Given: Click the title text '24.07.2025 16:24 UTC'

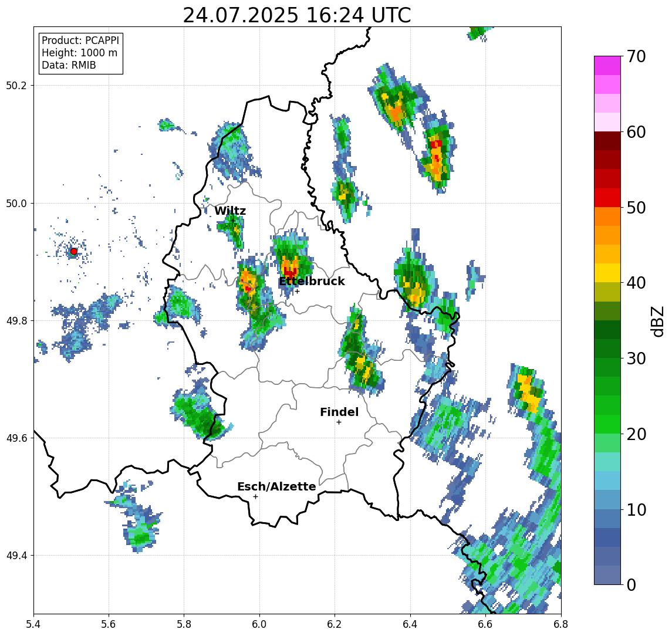Looking at the screenshot, I should [296, 15].
